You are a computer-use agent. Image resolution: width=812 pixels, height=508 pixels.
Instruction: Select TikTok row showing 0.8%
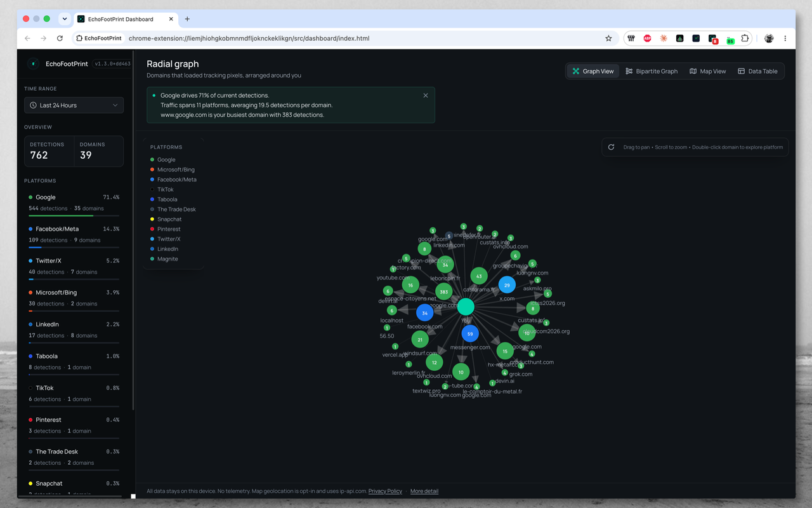click(x=74, y=394)
